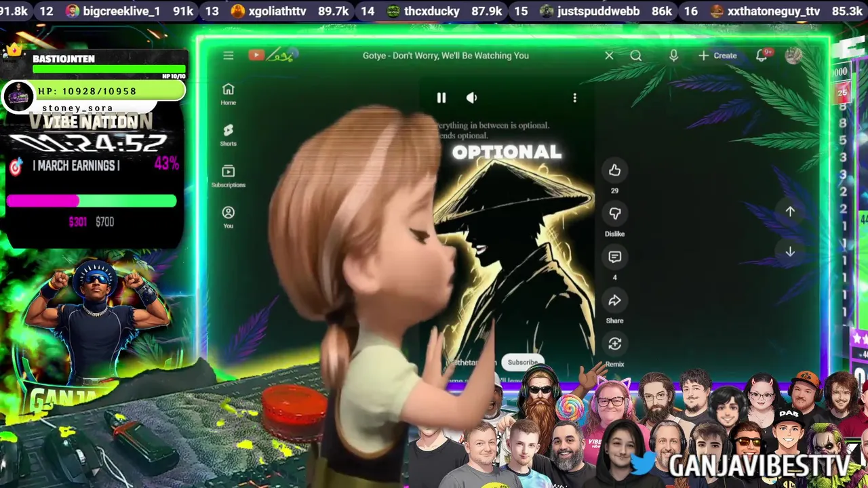Click the search magnifier icon

tap(636, 56)
